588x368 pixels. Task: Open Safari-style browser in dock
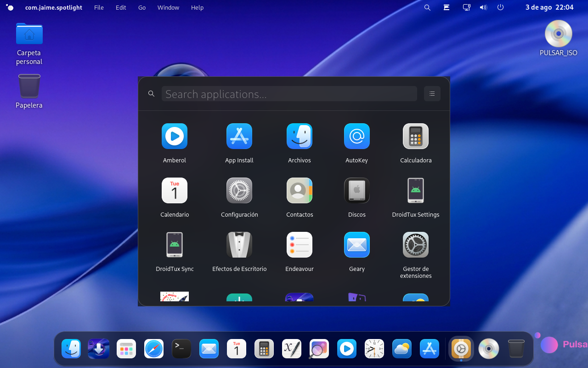click(x=154, y=349)
